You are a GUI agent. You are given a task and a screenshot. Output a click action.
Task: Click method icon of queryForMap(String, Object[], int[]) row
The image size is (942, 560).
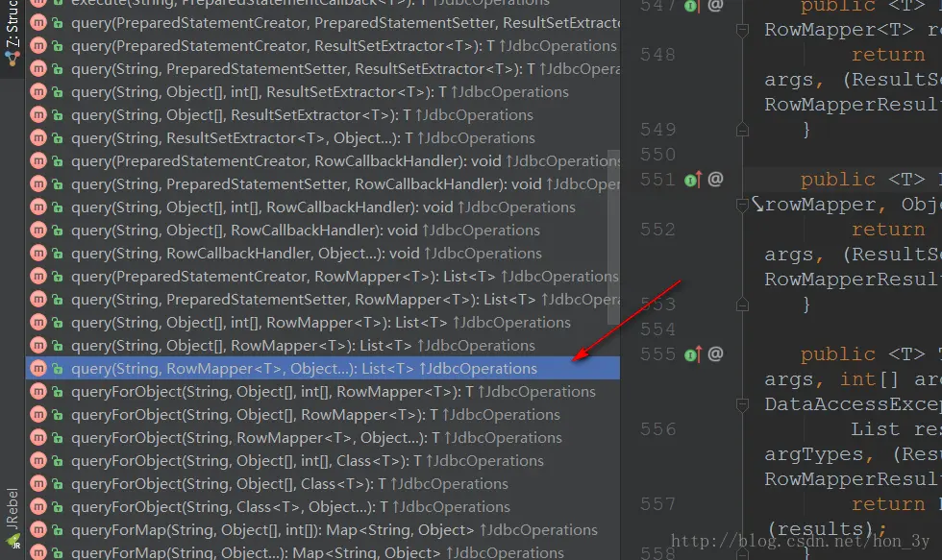pos(38,529)
